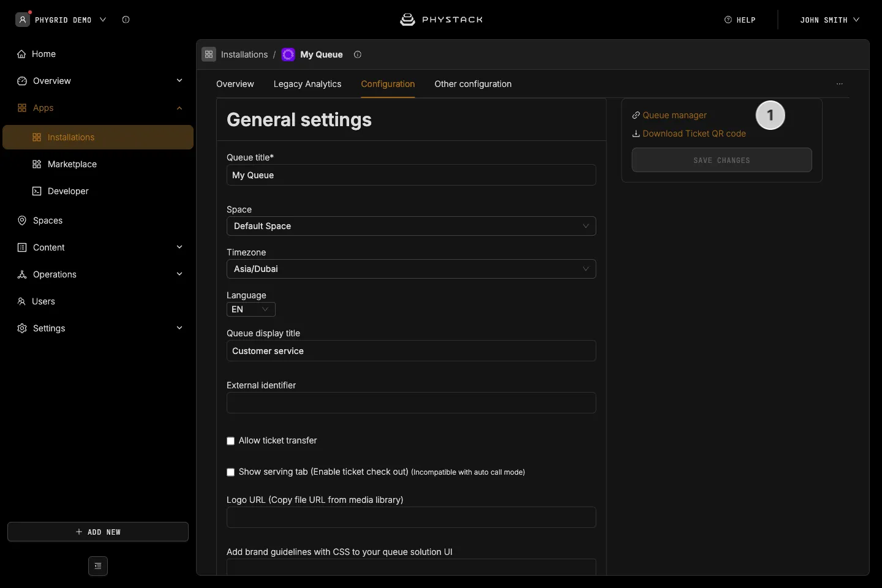
Task: Open the three-dot more options menu
Action: tap(840, 84)
